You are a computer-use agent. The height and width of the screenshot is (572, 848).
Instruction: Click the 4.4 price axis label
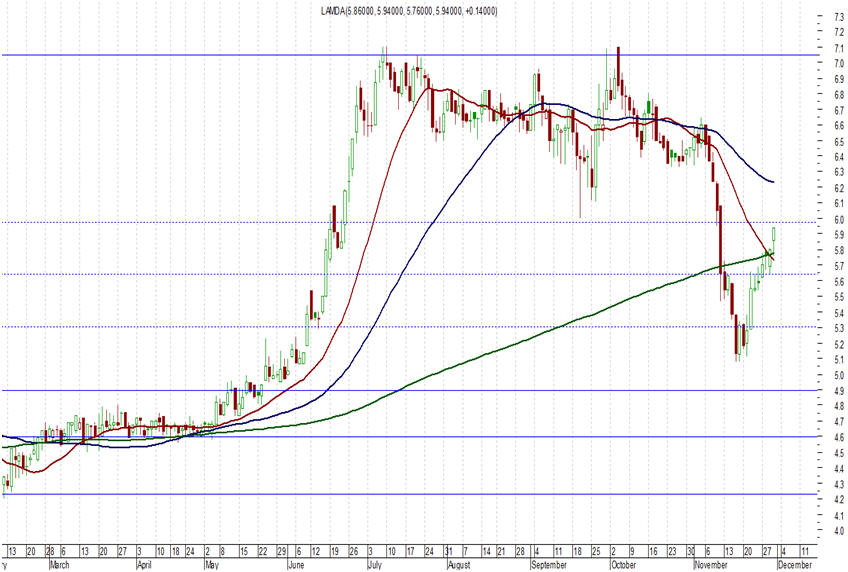coord(839,469)
